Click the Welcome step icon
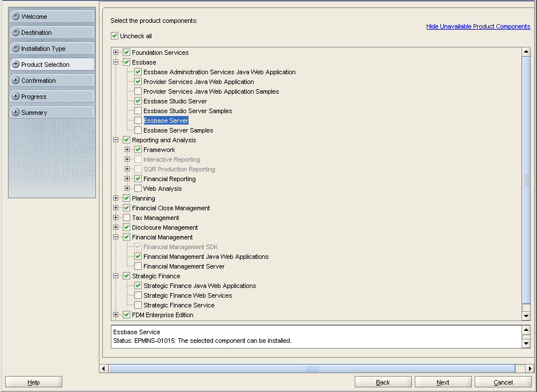 15,16
